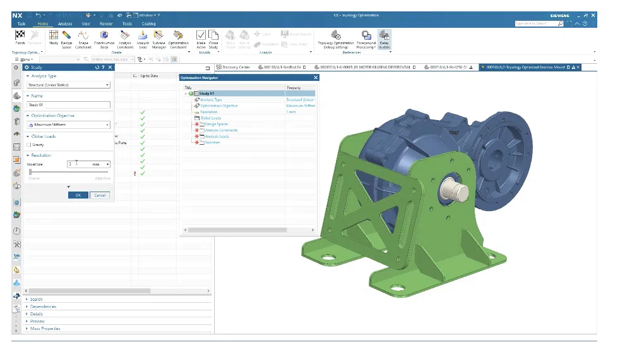Switch to the Tools ribbon tab
The image size is (644, 354).
tap(127, 24)
